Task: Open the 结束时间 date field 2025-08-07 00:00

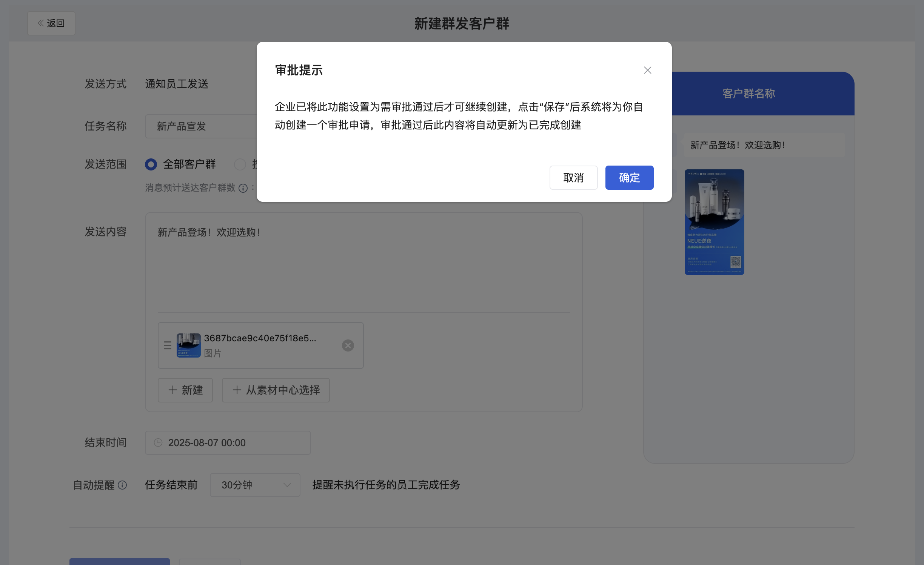Action: click(x=228, y=443)
